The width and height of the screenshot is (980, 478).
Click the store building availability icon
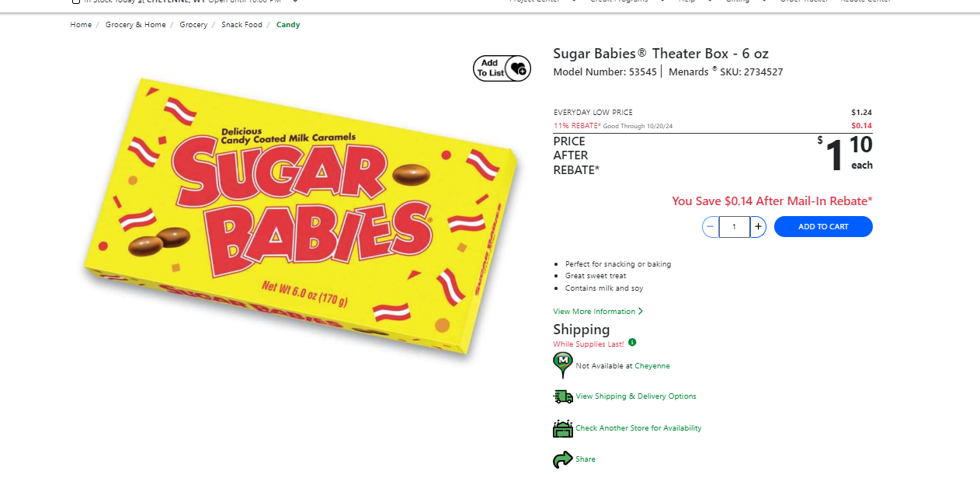coord(563,428)
